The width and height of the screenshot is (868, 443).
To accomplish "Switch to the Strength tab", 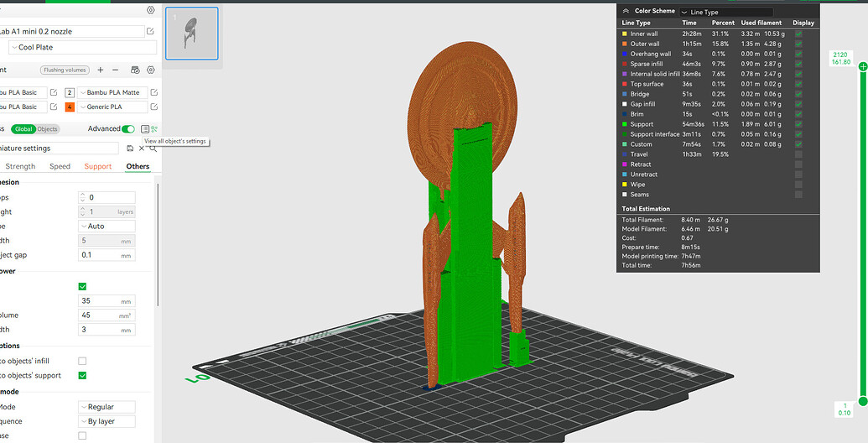I will pyautogui.click(x=20, y=166).
